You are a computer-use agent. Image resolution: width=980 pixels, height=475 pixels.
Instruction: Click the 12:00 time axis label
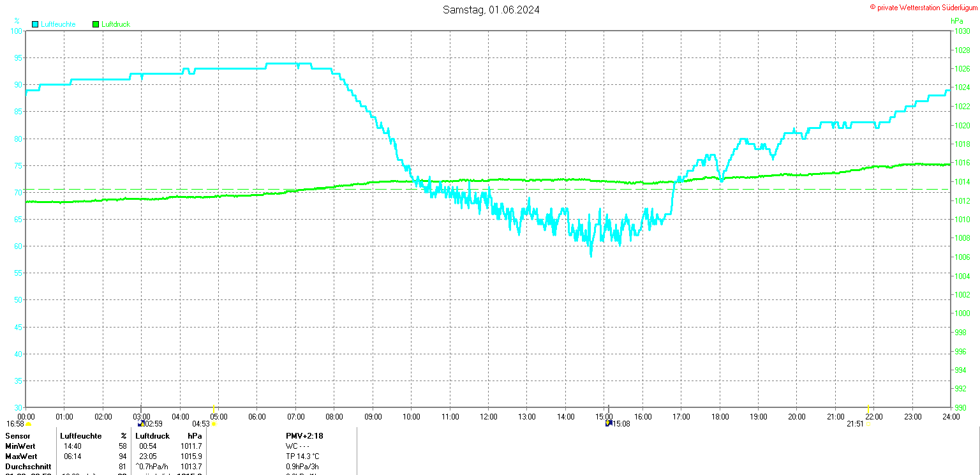click(x=489, y=417)
